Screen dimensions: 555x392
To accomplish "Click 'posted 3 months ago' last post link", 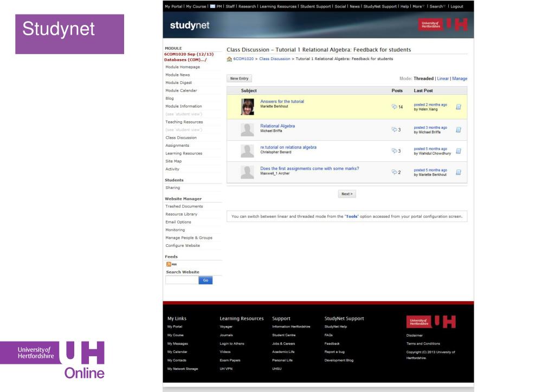I will (430, 128).
